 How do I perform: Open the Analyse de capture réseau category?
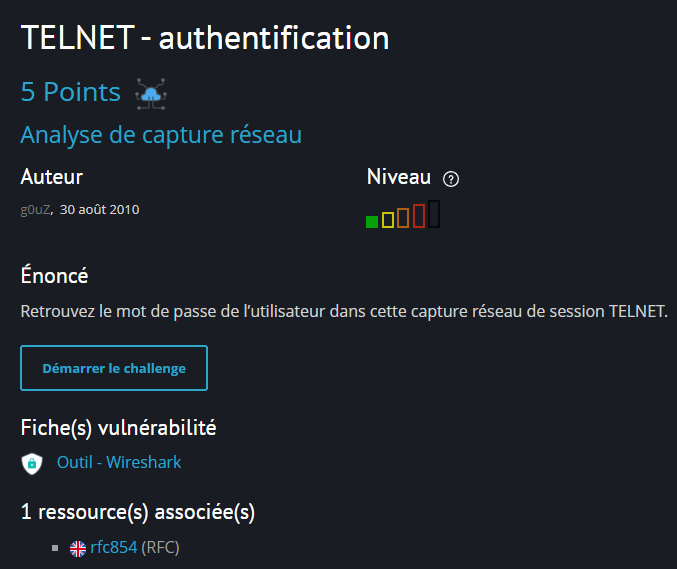coord(161,135)
